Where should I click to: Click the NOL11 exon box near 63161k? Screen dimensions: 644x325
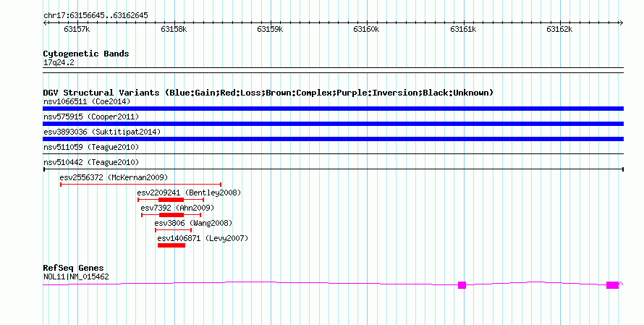pyautogui.click(x=462, y=285)
